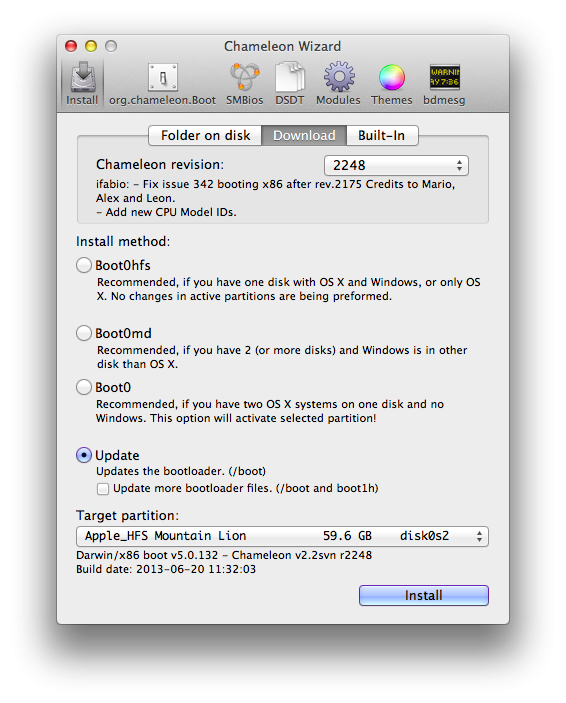Open the Target partition dropdown

(x=282, y=536)
